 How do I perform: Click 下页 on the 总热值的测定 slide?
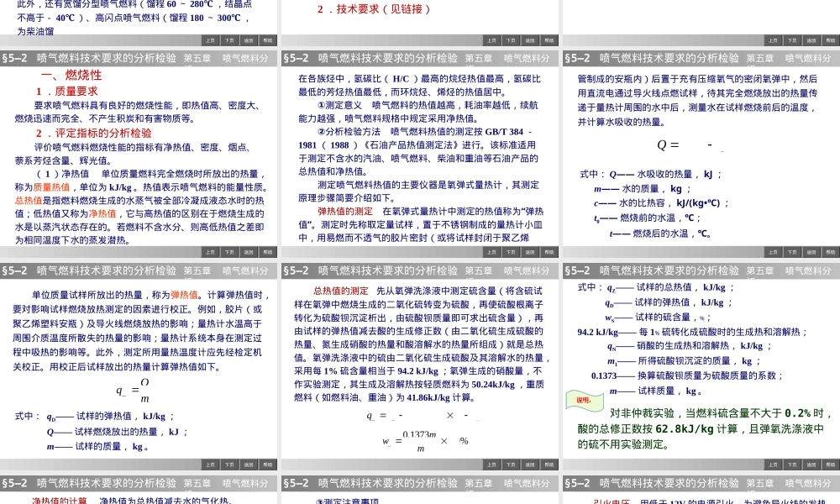tap(511, 465)
